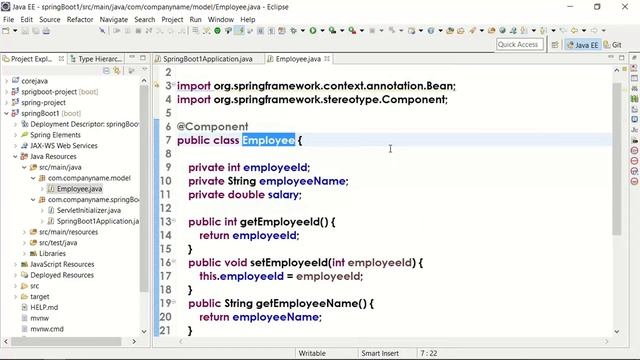Expand the sprigboot-project node
The image size is (640, 360).
pyautogui.click(x=6, y=92)
